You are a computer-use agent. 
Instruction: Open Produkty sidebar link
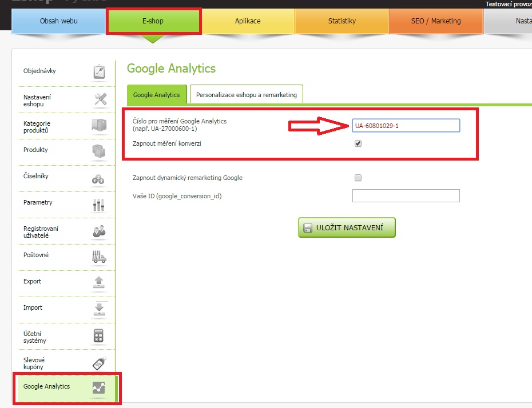coord(35,150)
